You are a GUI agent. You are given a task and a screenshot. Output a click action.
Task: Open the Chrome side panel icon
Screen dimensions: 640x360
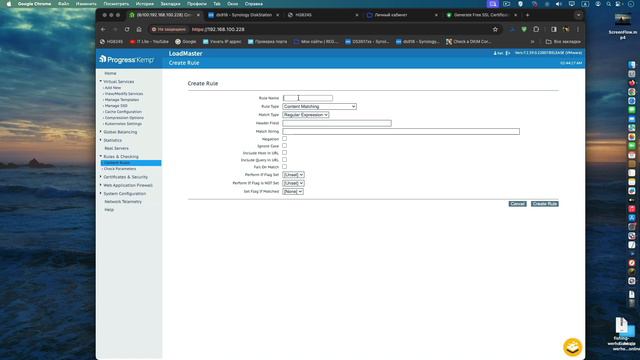click(x=554, y=29)
